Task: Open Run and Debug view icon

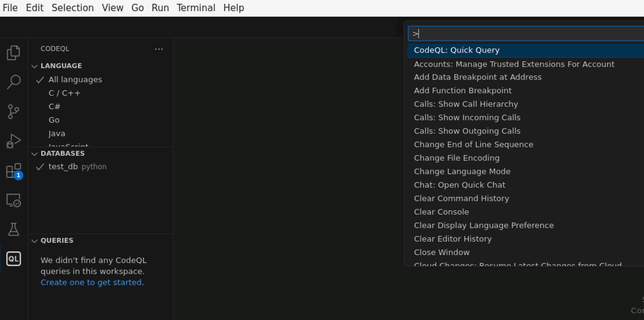Action: (13, 141)
